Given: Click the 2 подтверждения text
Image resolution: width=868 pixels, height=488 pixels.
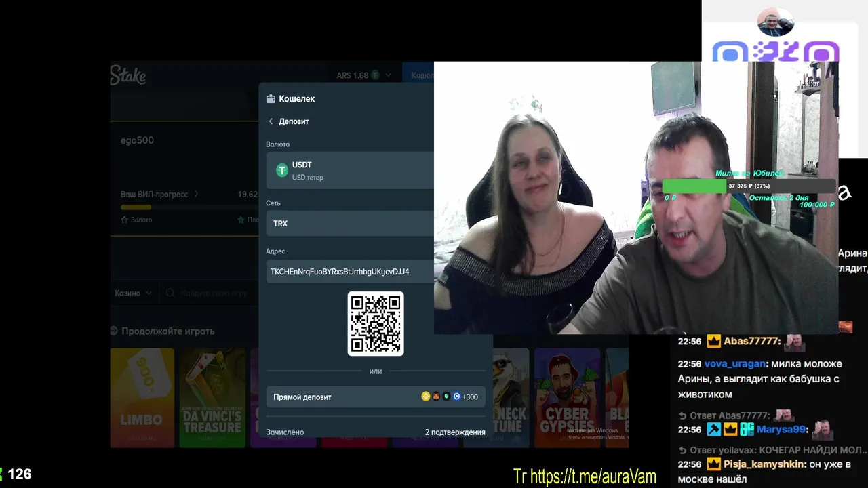Looking at the screenshot, I should click(455, 432).
